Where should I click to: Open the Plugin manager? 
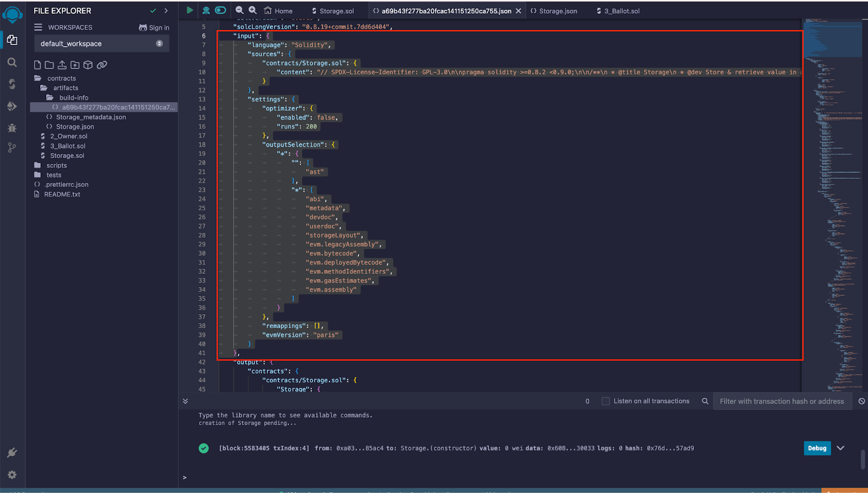(x=12, y=453)
